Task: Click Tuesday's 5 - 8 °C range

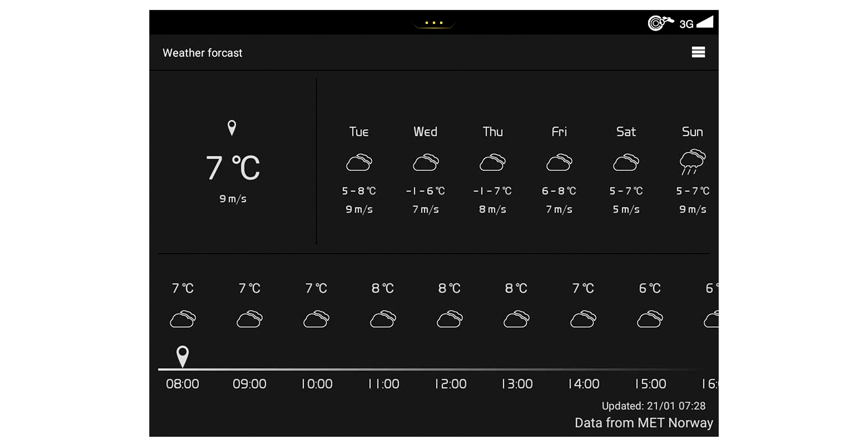Action: [x=359, y=191]
